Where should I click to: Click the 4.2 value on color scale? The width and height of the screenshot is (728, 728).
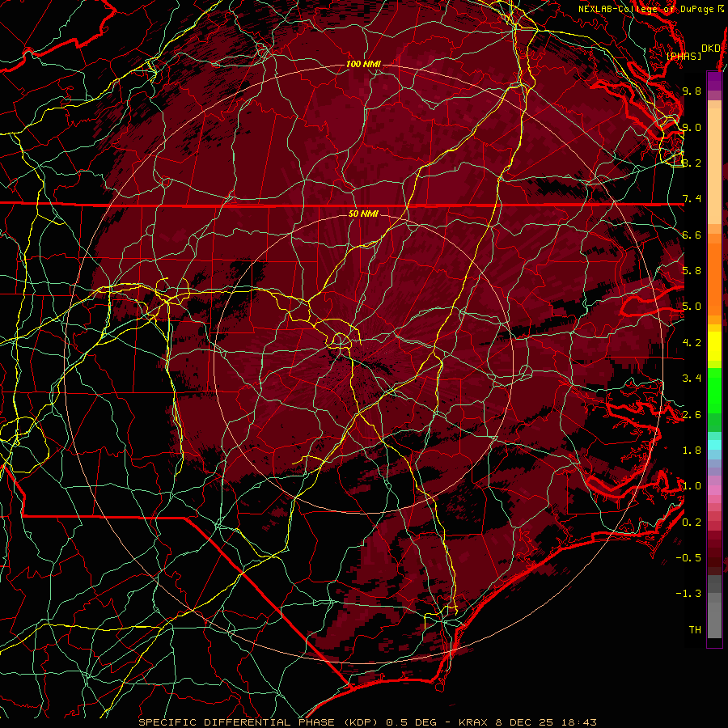point(692,343)
